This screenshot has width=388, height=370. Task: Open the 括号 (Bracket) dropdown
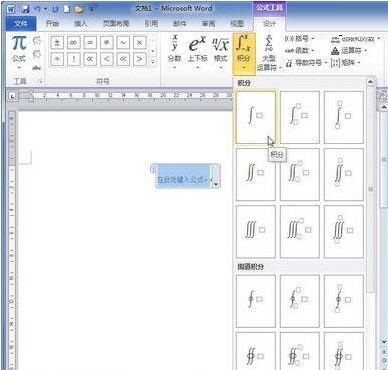pyautogui.click(x=300, y=39)
